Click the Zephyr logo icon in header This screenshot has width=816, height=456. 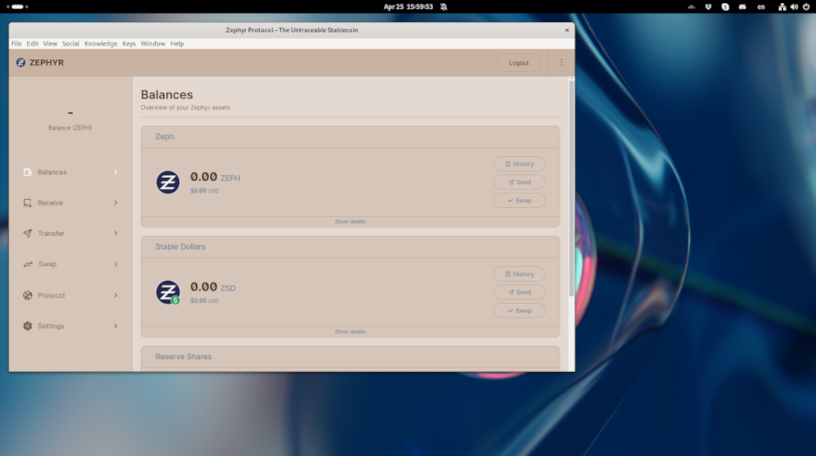21,62
